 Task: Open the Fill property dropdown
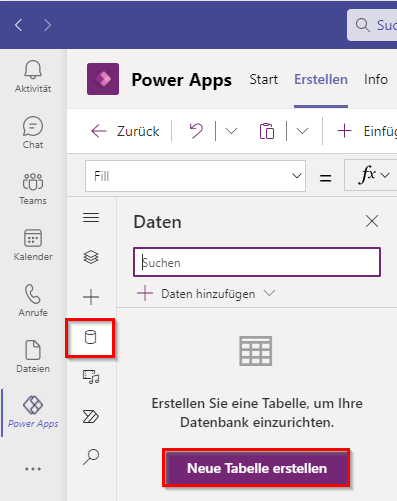click(195, 176)
